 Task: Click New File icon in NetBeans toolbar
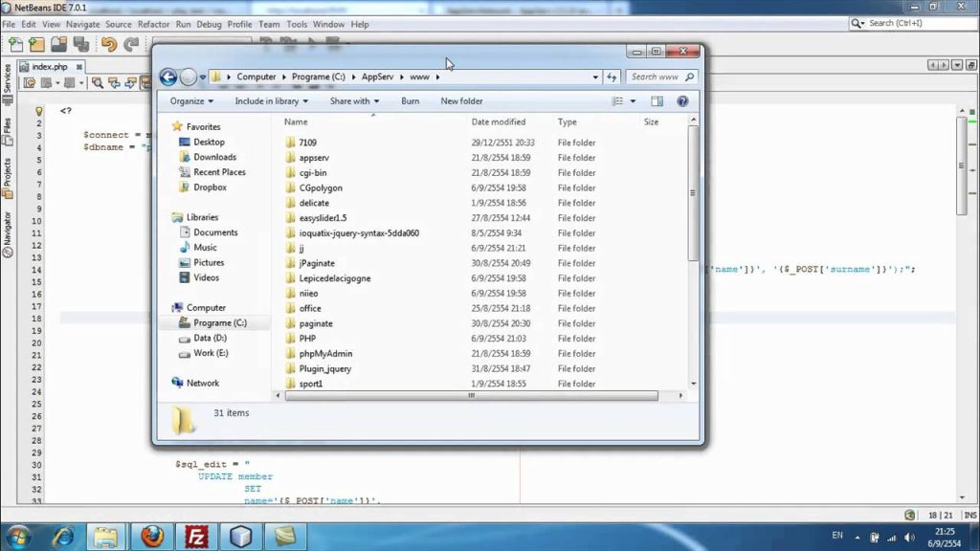point(15,44)
